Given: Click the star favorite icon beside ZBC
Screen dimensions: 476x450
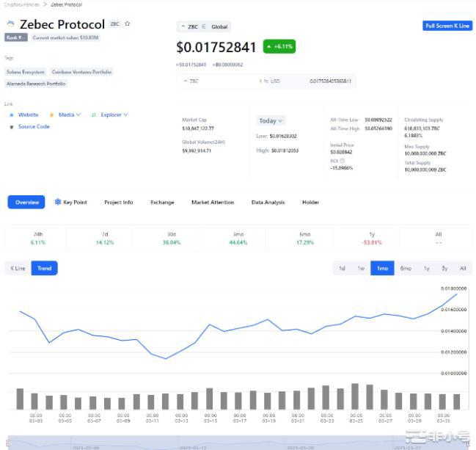Looking at the screenshot, I should coord(128,23).
